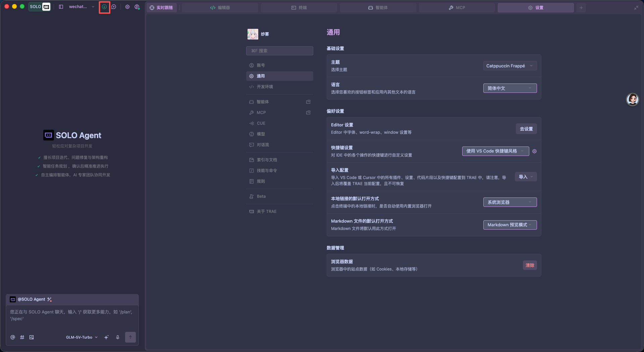Switch to the 智能体 tab
The image size is (644, 352).
[x=378, y=7]
